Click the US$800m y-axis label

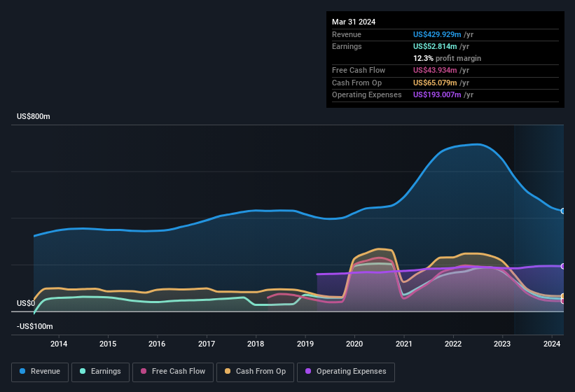point(34,116)
